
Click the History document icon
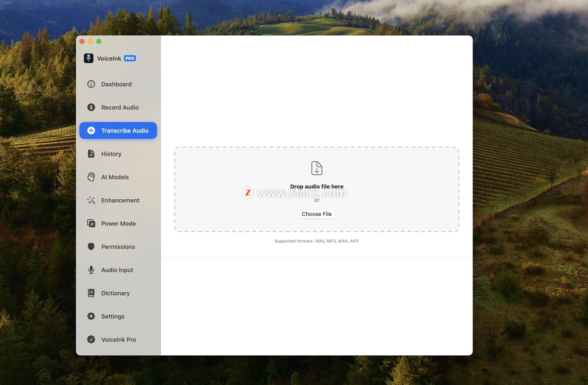click(91, 154)
